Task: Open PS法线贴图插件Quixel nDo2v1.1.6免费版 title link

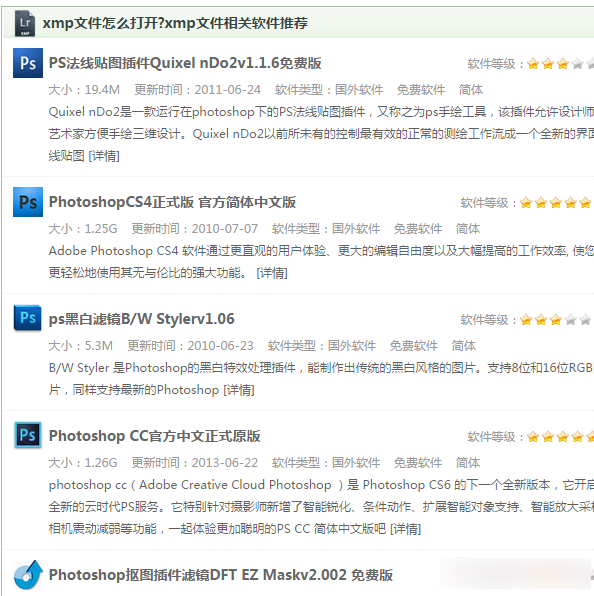Action: click(185, 63)
